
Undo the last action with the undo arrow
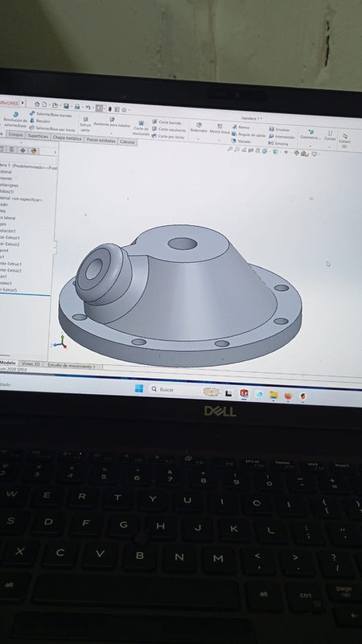click(88, 107)
